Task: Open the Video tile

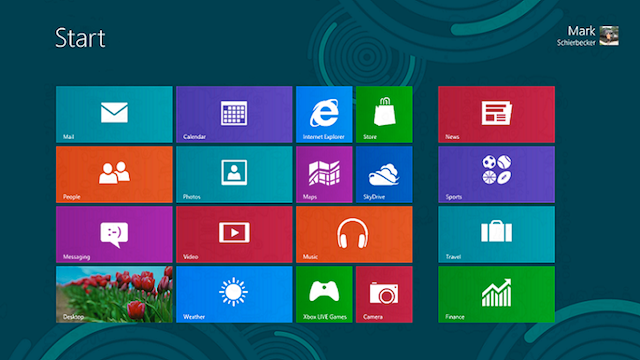Action: [234, 234]
